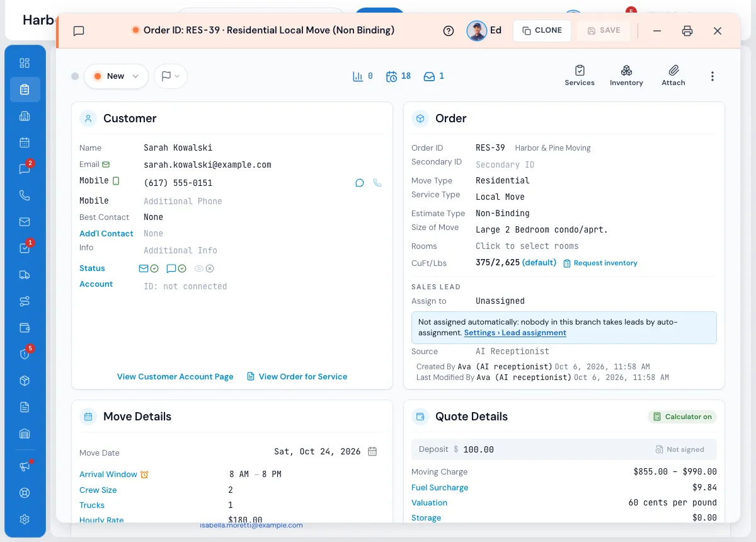
Task: Click to select rooms field
Action: coord(527,246)
